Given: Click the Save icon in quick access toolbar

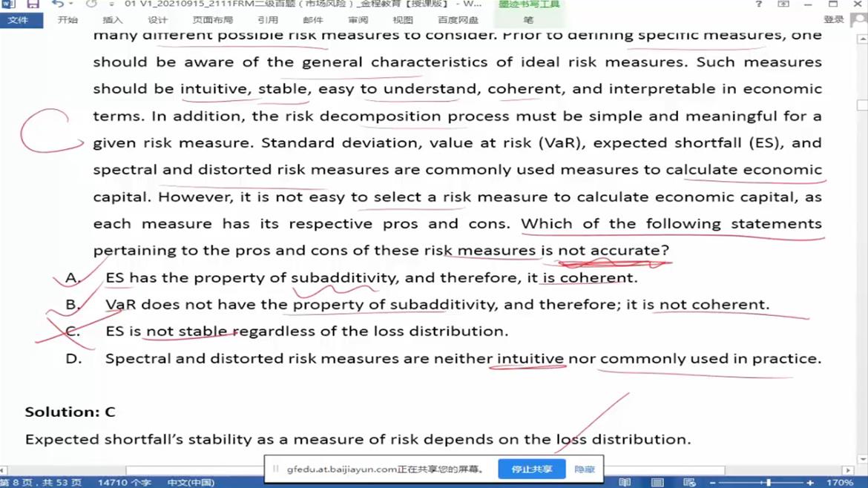Looking at the screenshot, I should click(33, 4).
